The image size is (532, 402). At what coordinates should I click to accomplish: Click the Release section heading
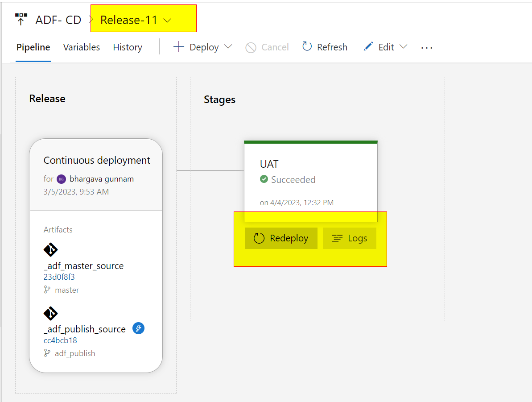point(47,99)
